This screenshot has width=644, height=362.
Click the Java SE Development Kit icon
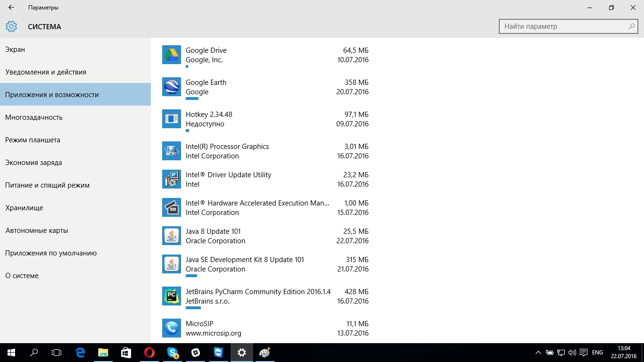point(172,264)
